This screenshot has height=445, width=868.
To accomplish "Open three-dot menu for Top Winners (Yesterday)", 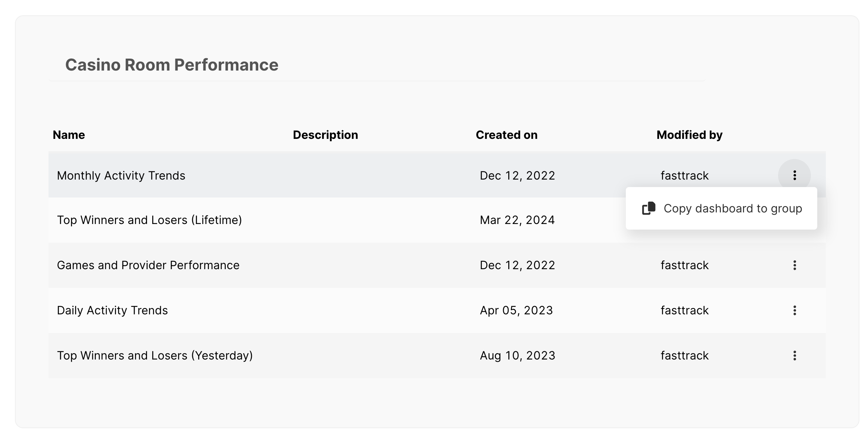I will click(x=794, y=355).
